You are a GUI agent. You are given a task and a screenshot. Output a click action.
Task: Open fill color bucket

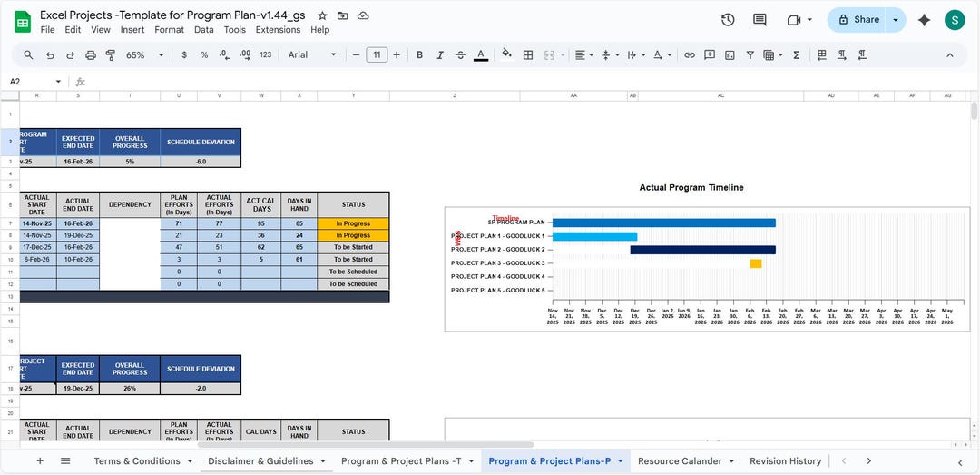[x=507, y=54]
